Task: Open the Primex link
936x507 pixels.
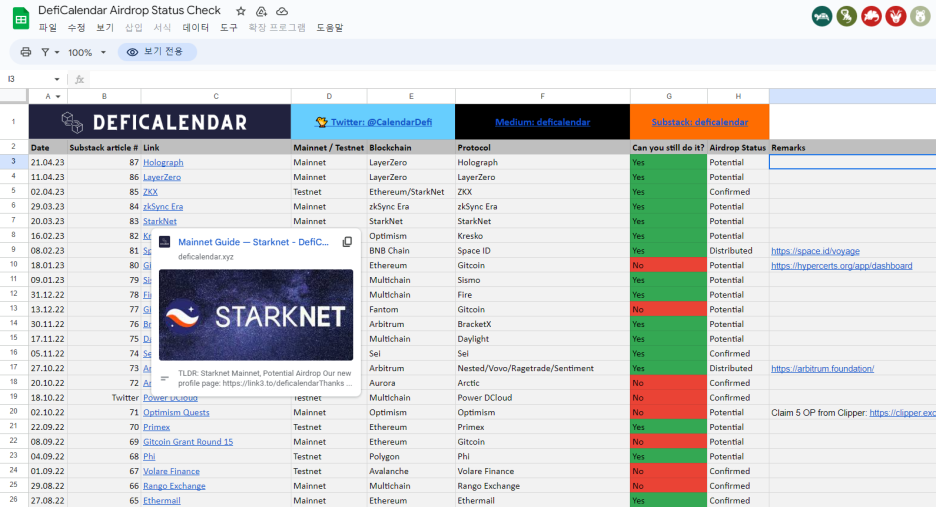Action: pyautogui.click(x=156, y=427)
